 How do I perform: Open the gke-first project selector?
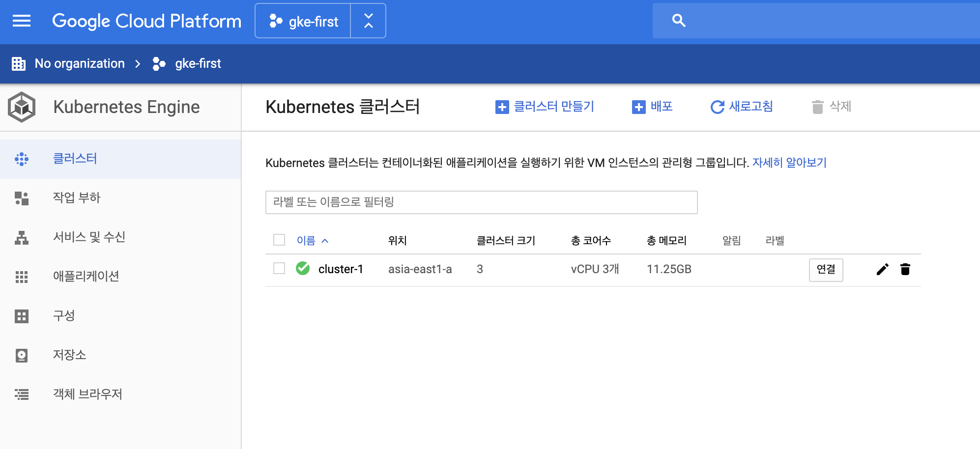pos(303,21)
